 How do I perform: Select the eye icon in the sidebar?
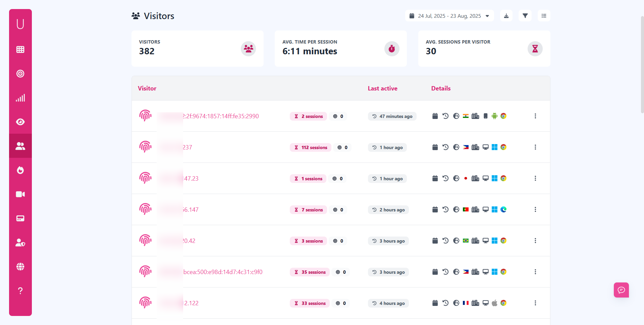20,122
